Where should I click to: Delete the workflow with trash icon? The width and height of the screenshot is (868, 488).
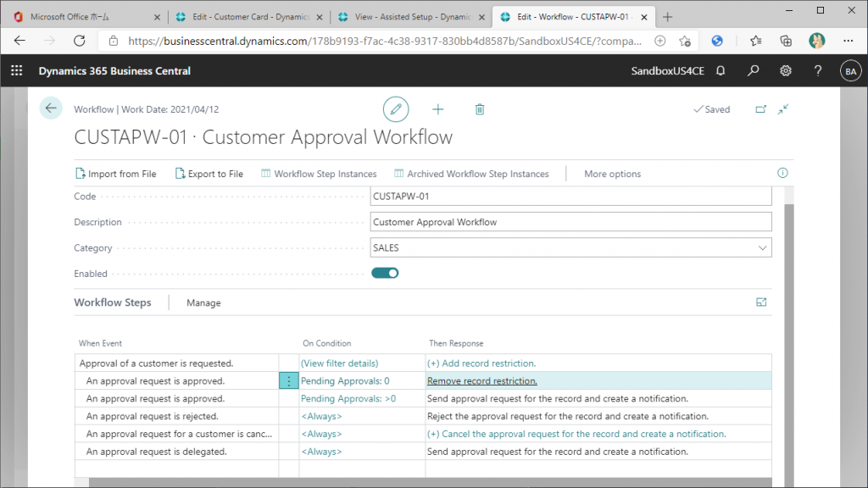pos(480,109)
